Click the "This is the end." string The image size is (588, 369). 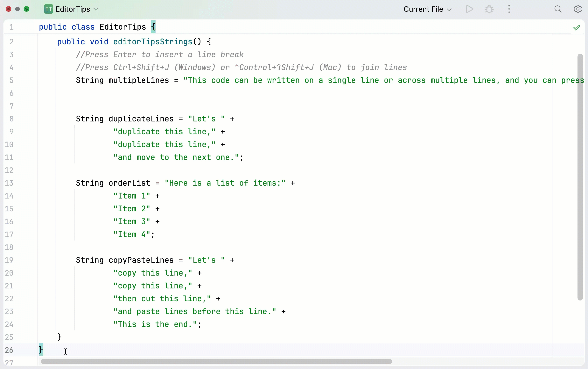(155, 324)
